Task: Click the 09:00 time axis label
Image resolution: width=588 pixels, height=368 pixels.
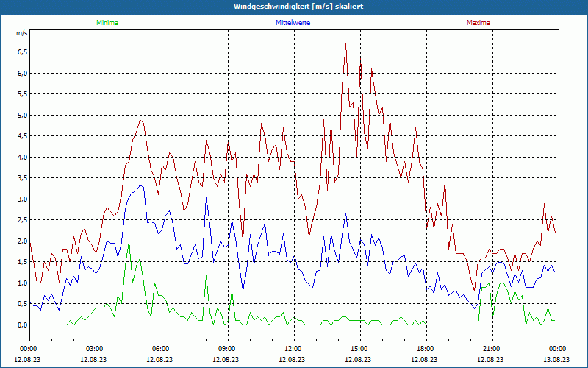Action: (228, 349)
